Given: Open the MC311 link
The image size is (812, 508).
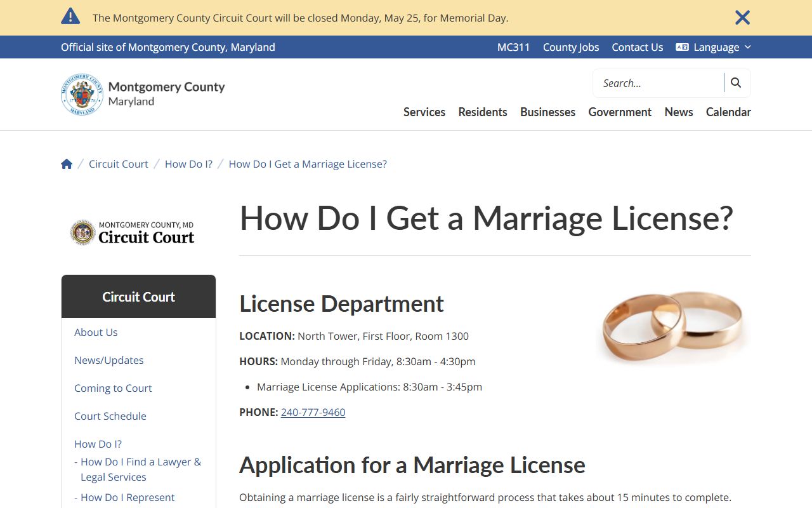Looking at the screenshot, I should pyautogui.click(x=513, y=47).
